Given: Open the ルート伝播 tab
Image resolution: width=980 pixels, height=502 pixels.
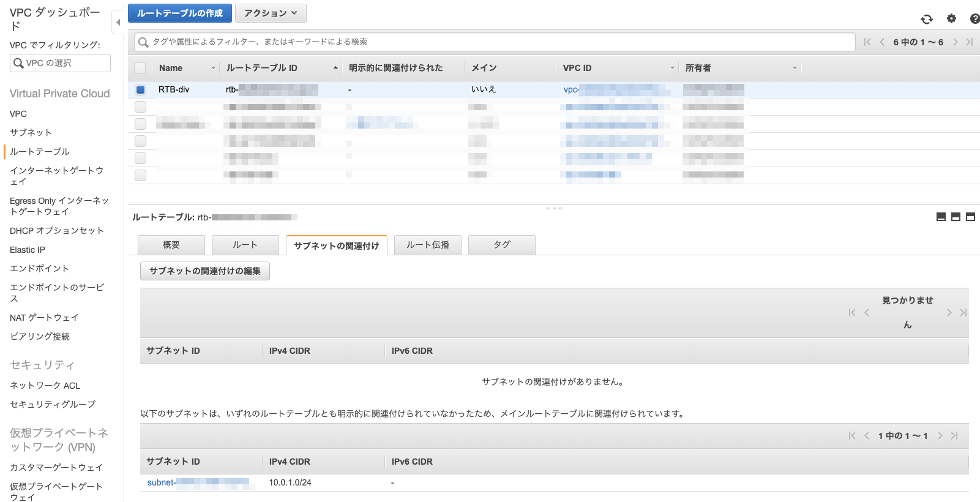Looking at the screenshot, I should tap(428, 245).
